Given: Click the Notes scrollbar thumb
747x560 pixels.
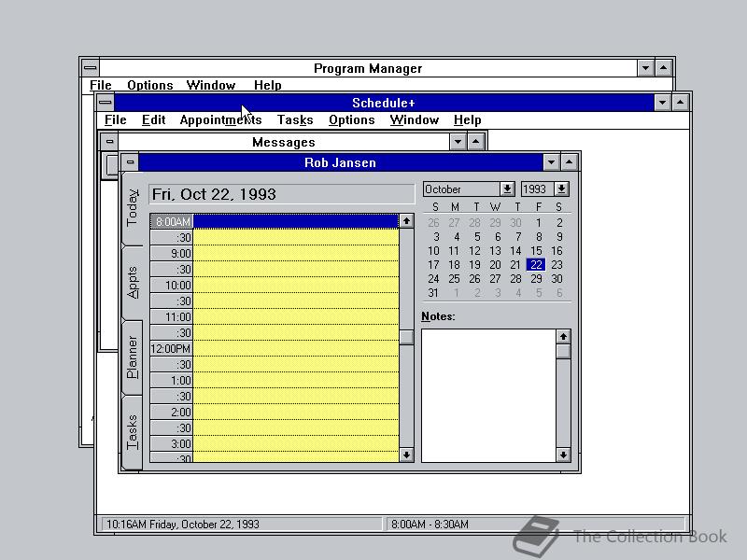Looking at the screenshot, I should point(563,352).
